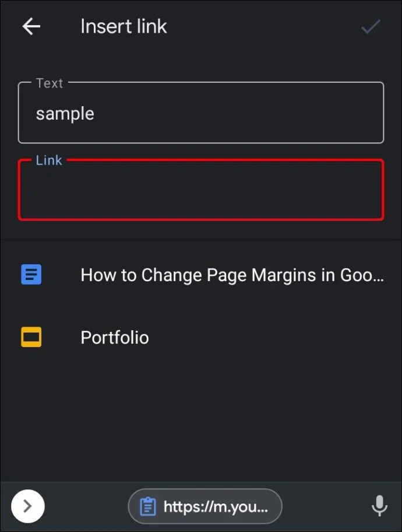Click inside the red-outlined Link field
The width and height of the screenshot is (402, 532).
pos(201,190)
